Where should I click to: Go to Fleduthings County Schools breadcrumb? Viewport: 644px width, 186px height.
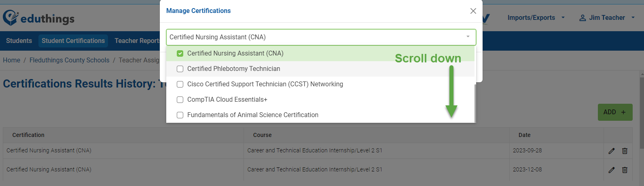tap(70, 60)
